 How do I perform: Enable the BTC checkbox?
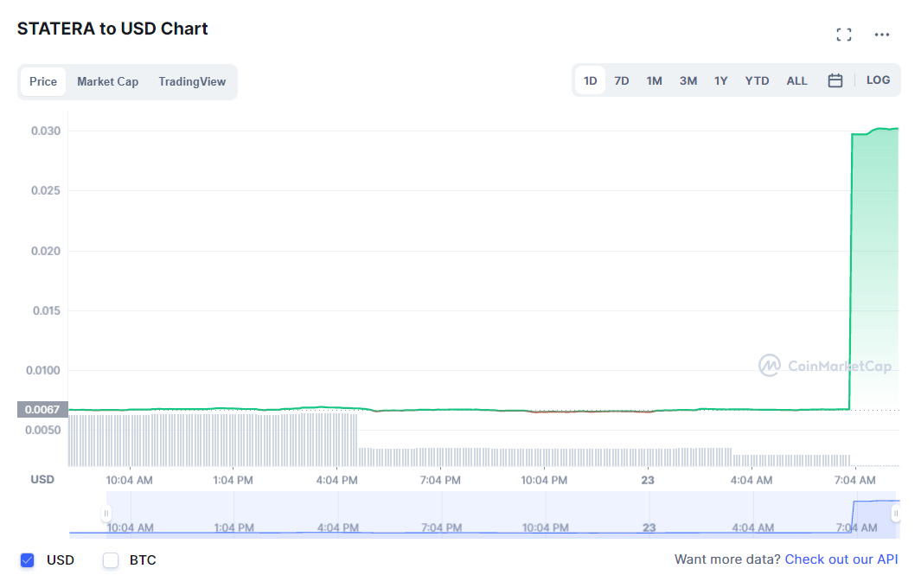pyautogui.click(x=111, y=559)
